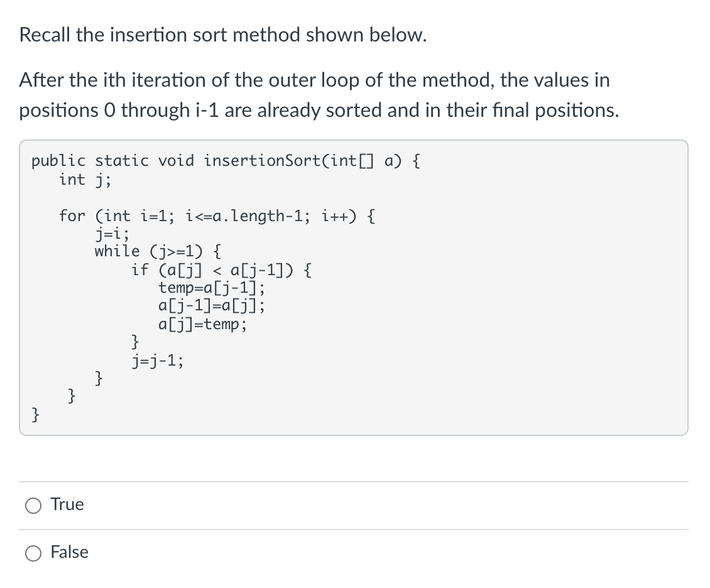The width and height of the screenshot is (710, 588).
Task: Click the 'Recall the insertion sort method' heading
Action: [x=224, y=35]
